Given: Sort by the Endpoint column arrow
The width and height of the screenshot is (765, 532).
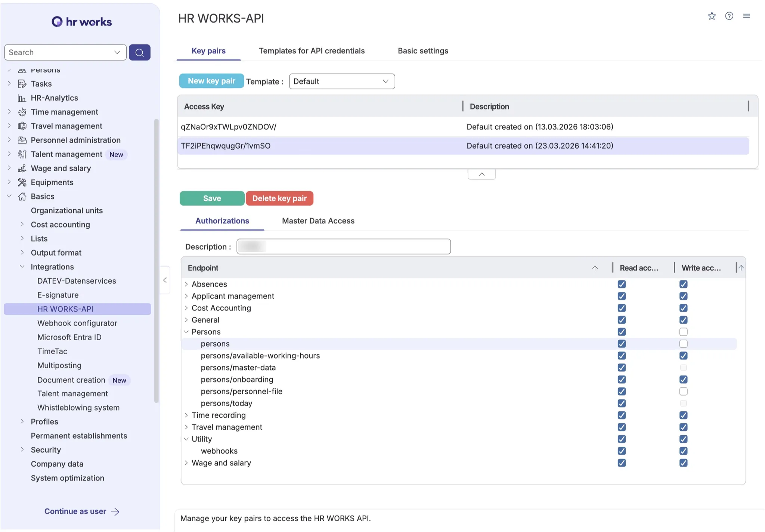Looking at the screenshot, I should (x=595, y=268).
